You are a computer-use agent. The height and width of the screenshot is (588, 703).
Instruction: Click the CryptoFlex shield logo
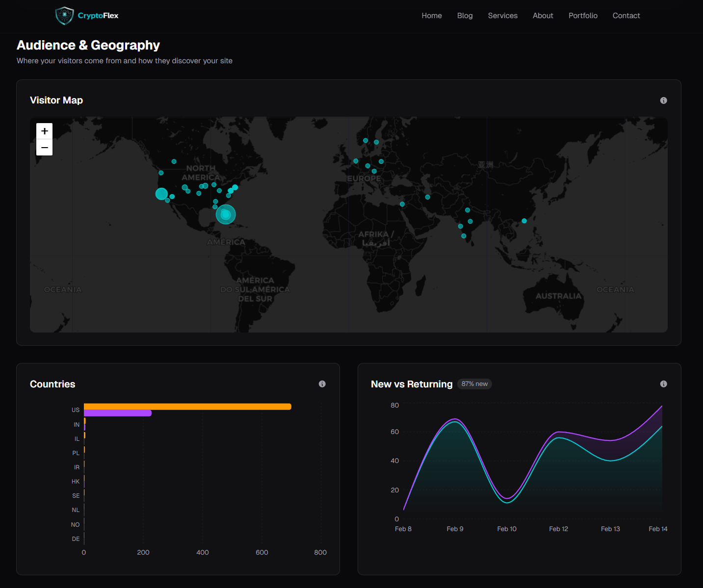coord(64,15)
